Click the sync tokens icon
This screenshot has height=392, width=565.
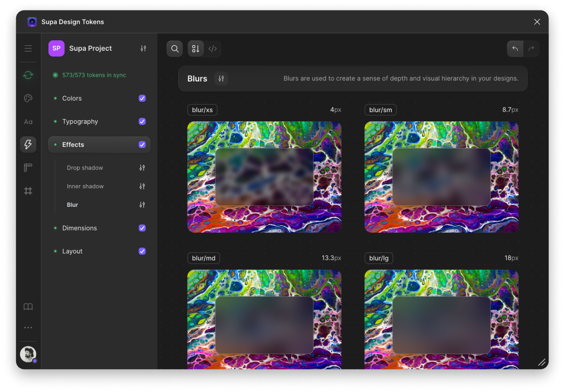[28, 75]
